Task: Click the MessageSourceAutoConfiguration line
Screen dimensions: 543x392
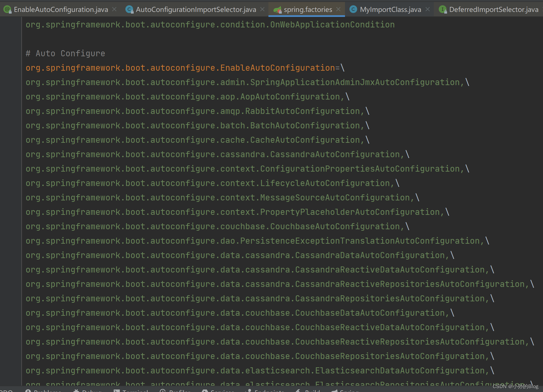Action: pyautogui.click(x=223, y=198)
